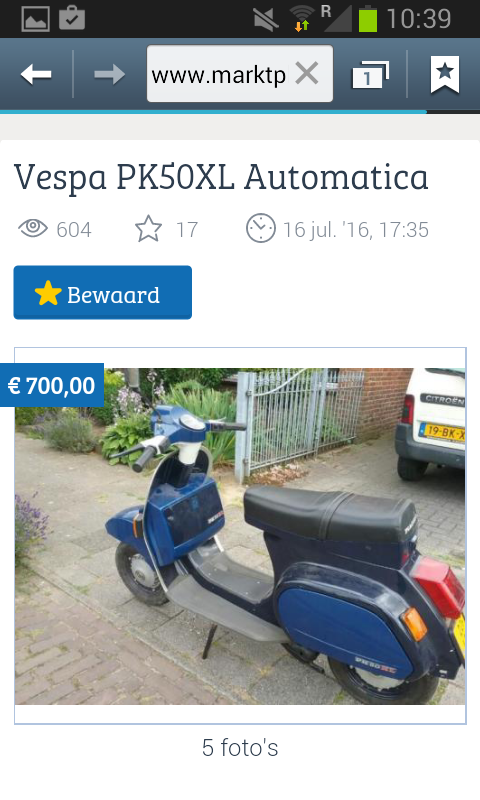Click the www.marktp address bar
480x800 pixels.
(x=240, y=73)
